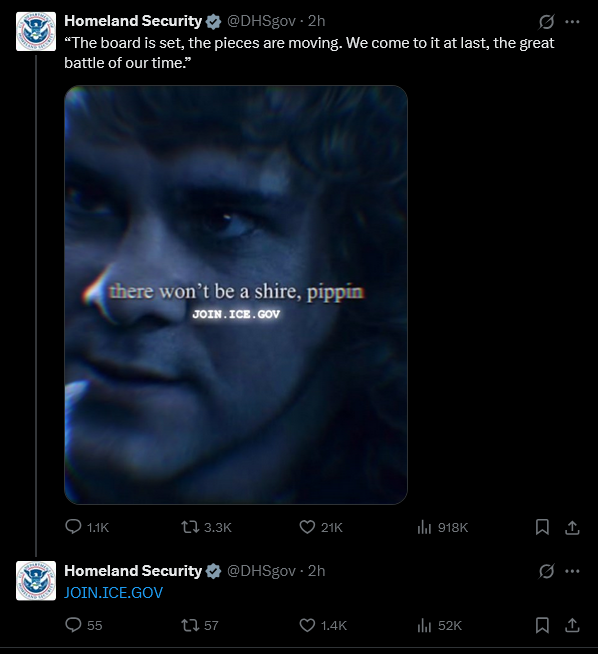598x654 pixels.
Task: Open the Grok icon on first post
Action: pos(546,22)
